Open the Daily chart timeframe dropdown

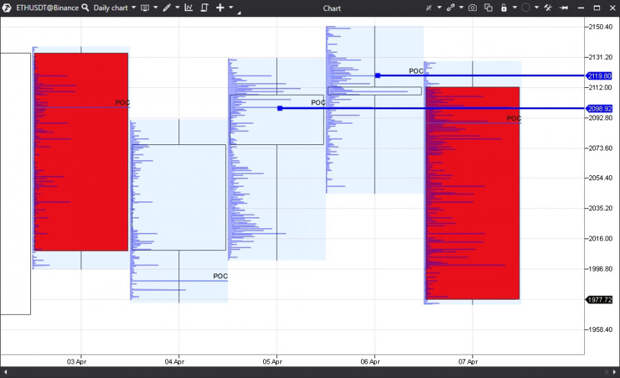(x=114, y=8)
